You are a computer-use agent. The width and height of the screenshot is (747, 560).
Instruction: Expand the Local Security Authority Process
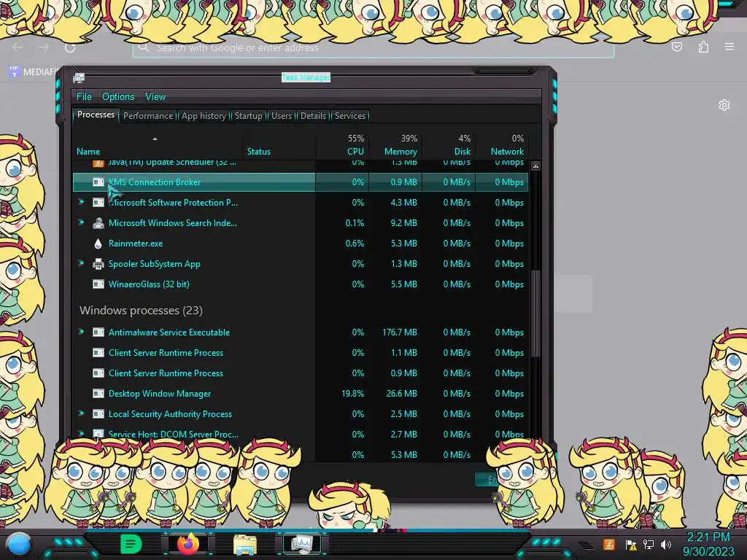coord(81,413)
